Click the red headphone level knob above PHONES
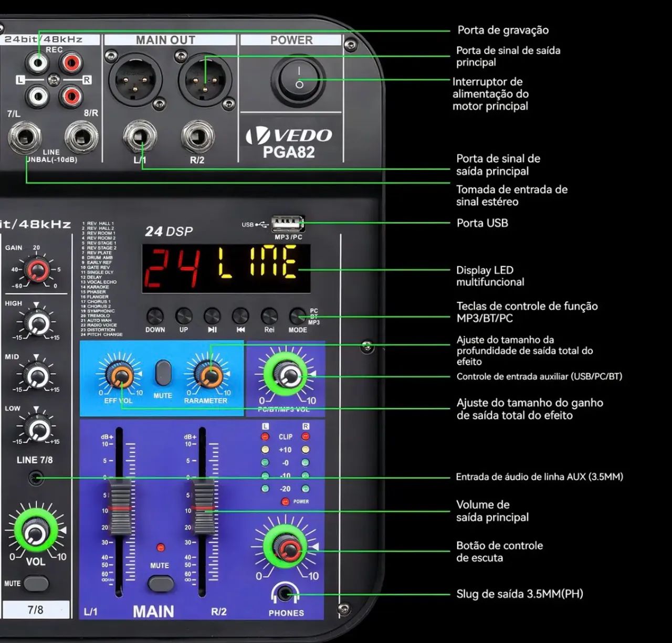Viewport: 672px width, 643px height. [286, 547]
